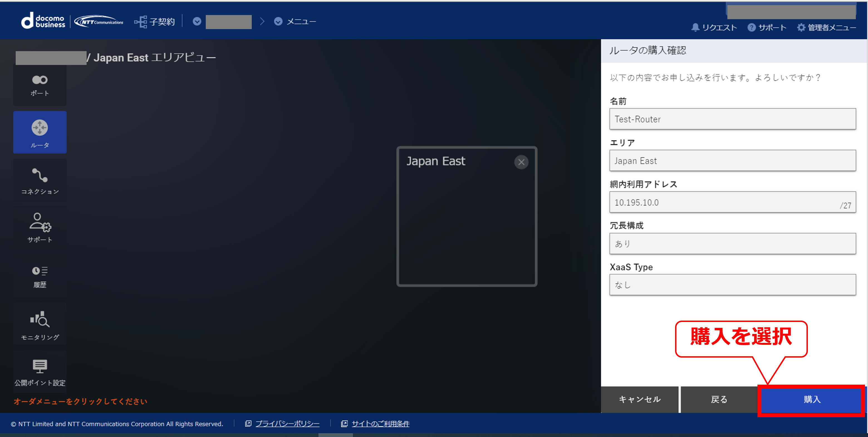Click the 戻る back button
Viewport: 868px width, 437px height.
point(719,400)
